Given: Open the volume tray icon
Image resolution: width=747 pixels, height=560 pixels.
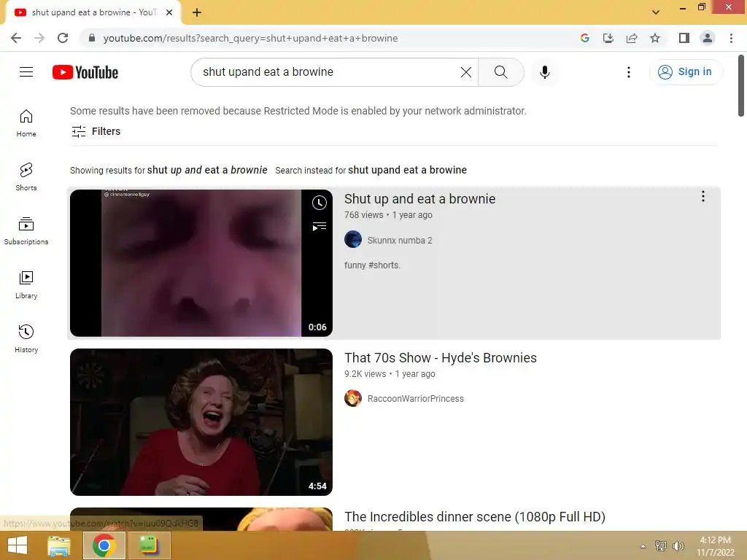Looking at the screenshot, I should [678, 545].
